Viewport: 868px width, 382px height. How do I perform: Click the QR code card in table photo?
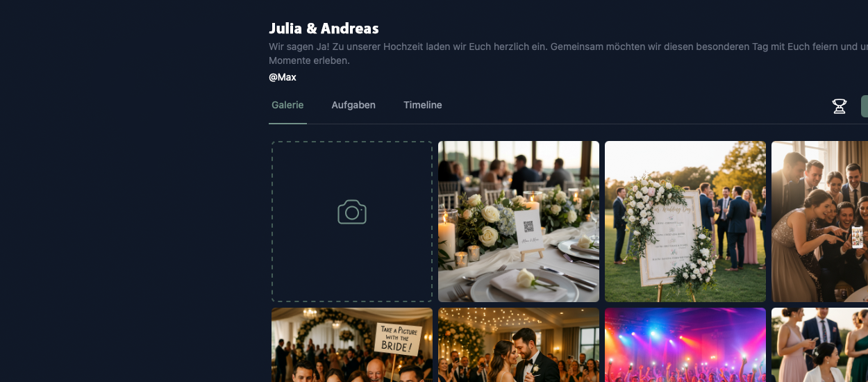(528, 231)
